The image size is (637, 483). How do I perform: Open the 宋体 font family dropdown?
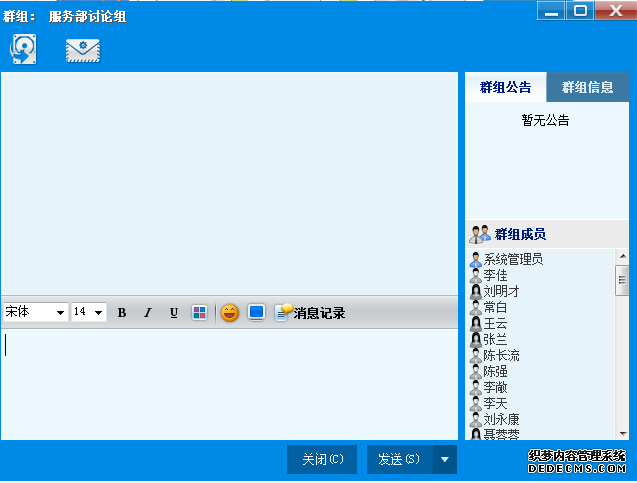coord(35,312)
